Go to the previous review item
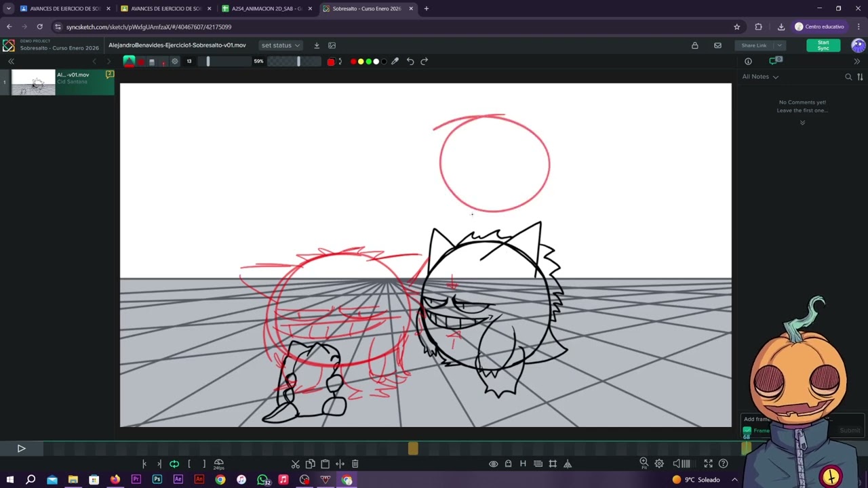Screen dimensions: 868x488 coord(94,61)
